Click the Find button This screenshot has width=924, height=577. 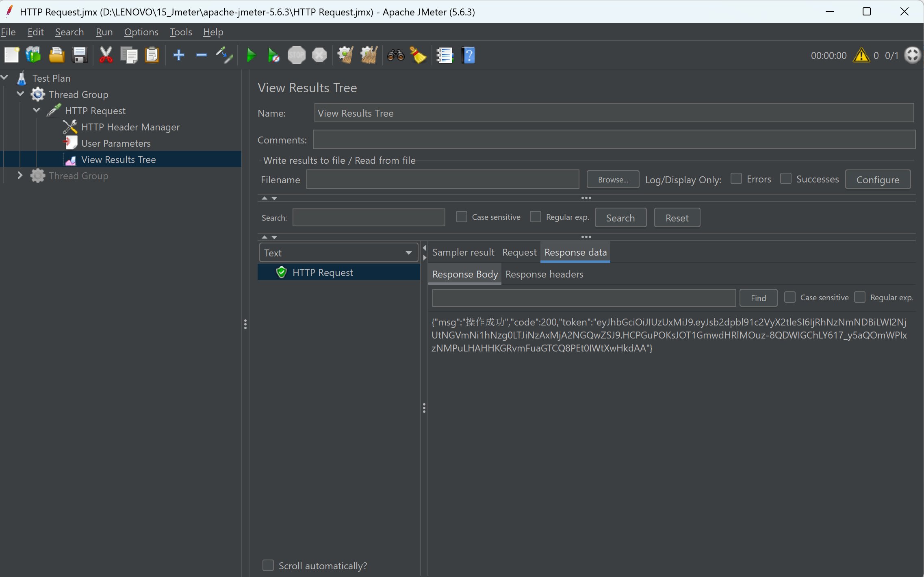758,298
